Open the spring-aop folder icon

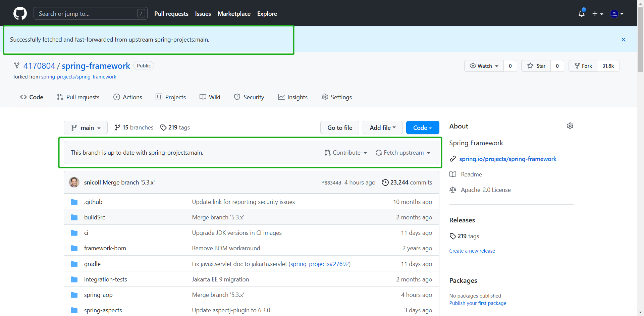click(x=74, y=295)
